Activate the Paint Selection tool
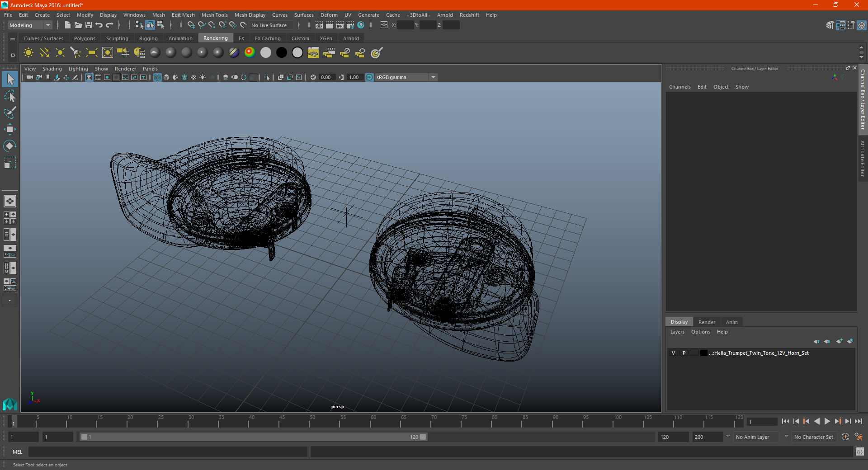 pos(9,113)
